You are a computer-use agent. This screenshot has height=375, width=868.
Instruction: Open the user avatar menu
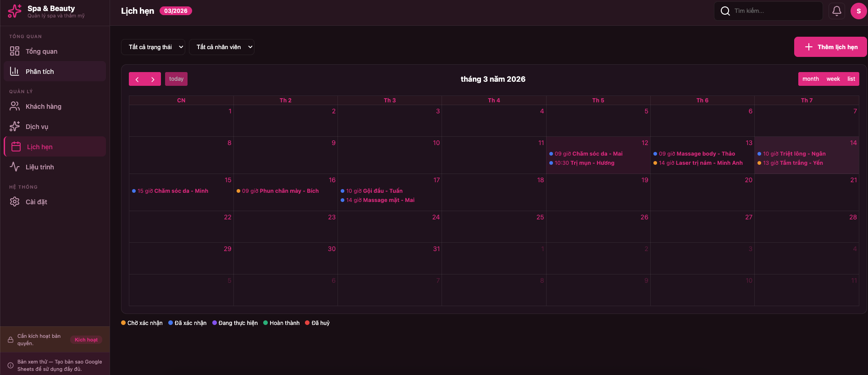(858, 11)
